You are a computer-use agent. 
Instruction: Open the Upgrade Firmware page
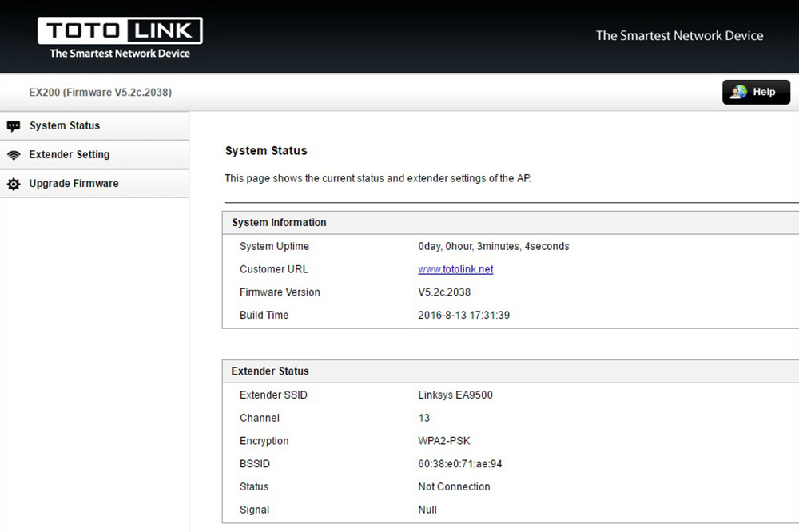[74, 183]
